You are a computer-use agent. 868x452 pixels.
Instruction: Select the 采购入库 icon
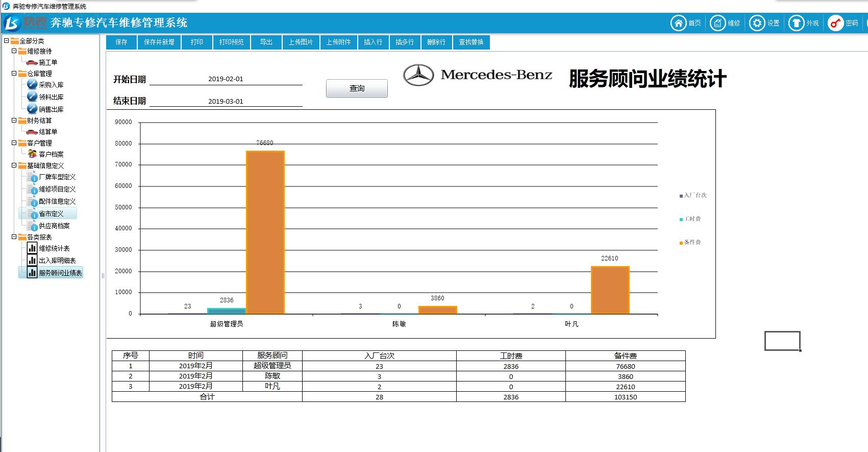(32, 84)
